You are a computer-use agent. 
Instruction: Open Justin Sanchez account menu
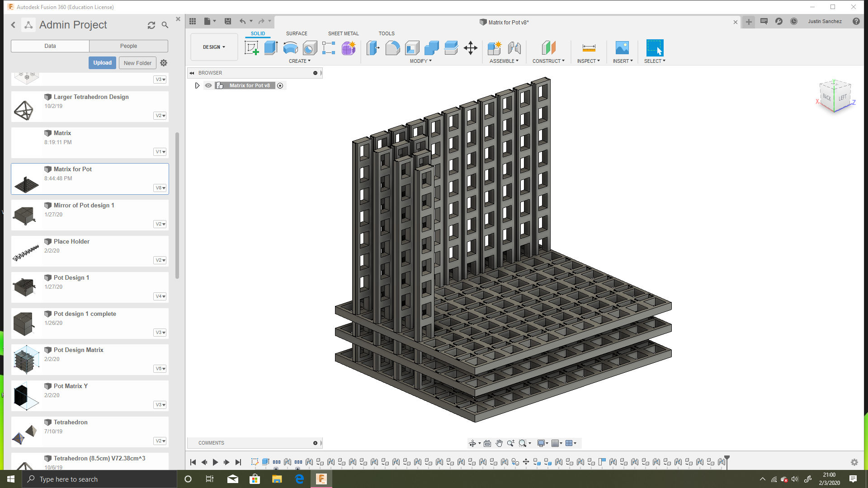(x=825, y=21)
